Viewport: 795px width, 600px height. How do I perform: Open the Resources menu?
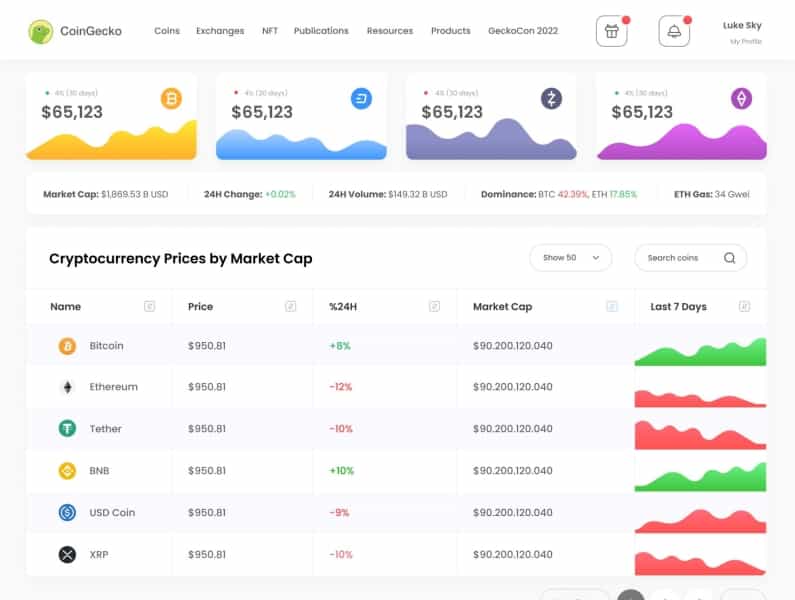click(x=390, y=31)
